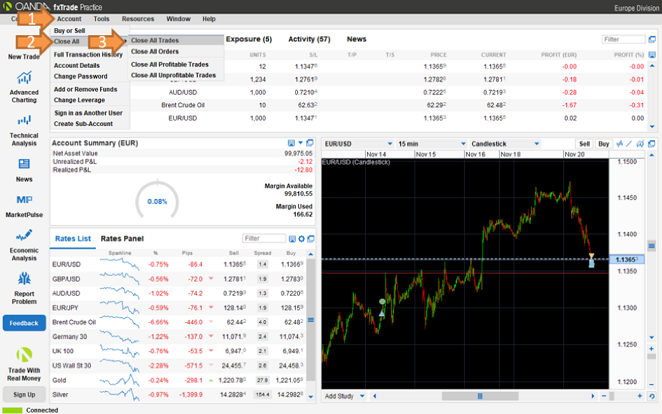The width and height of the screenshot is (662, 414).
Task: Click the Rates List filter field
Action: click(264, 239)
